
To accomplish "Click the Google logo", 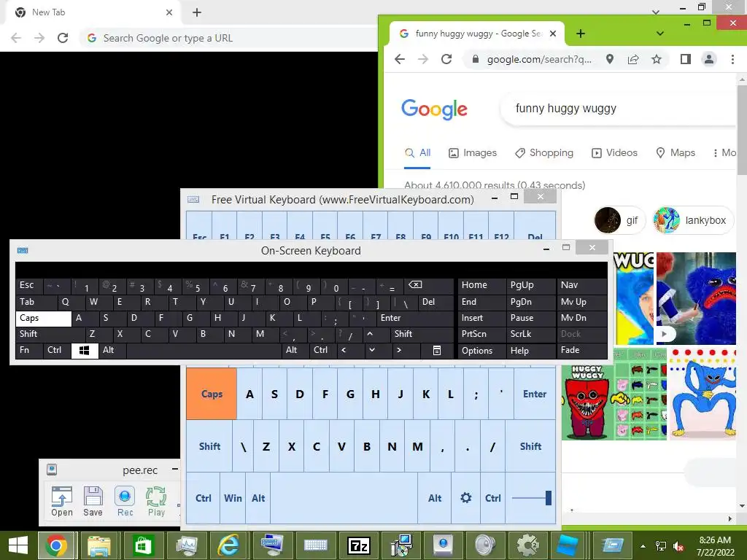I will [434, 109].
